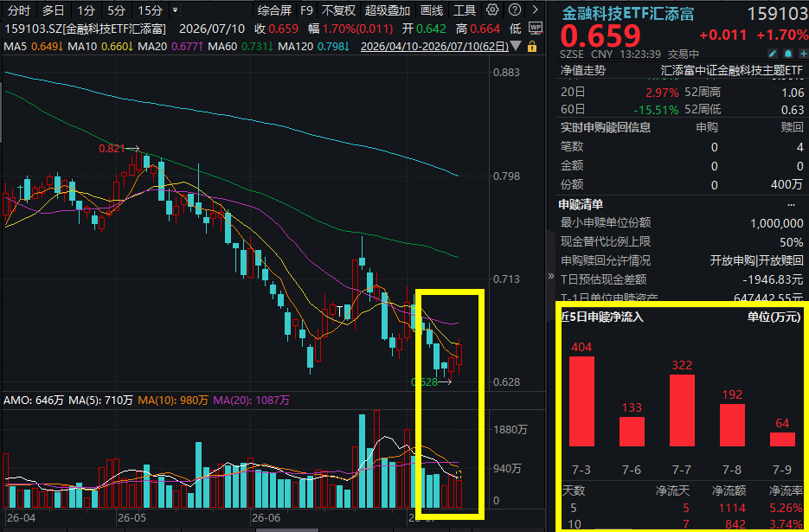Open 申赎清单 more options ellipsis

pyautogui.click(x=791, y=205)
